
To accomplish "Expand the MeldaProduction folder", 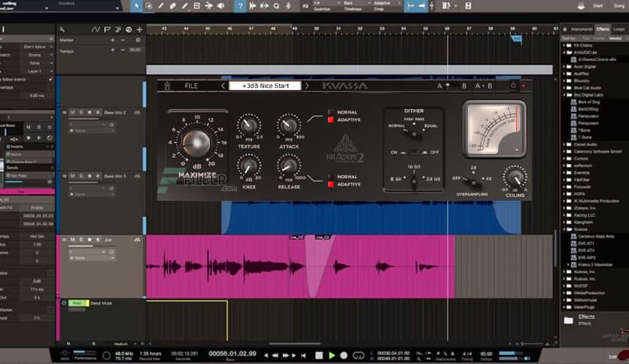I will (x=564, y=293).
